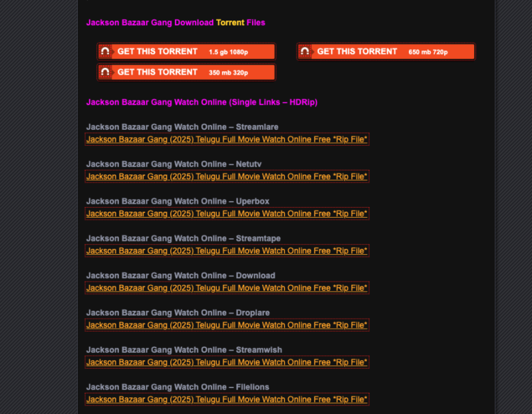Open the movie link under Download heading

coord(227,288)
